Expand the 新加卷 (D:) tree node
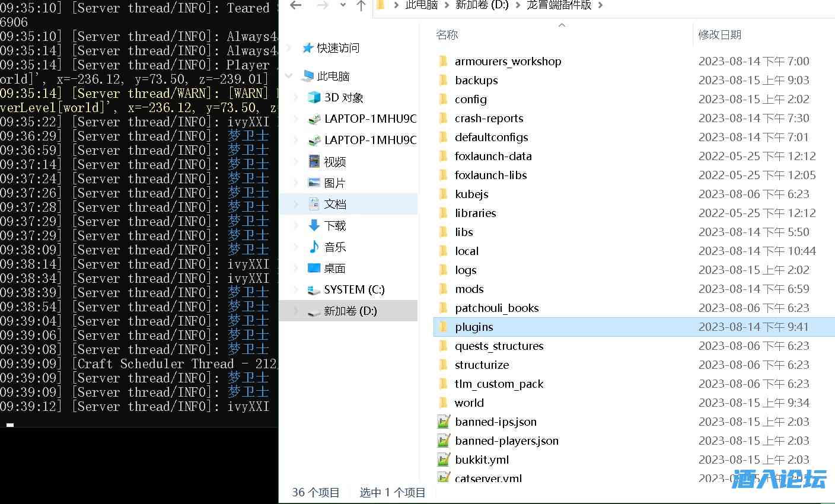835x504 pixels. pos(297,311)
